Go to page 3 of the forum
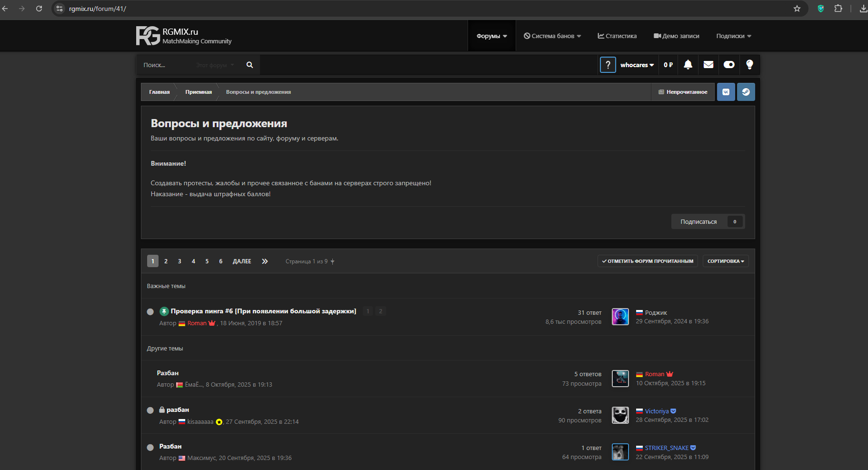Screen dimensions: 868x470 180,261
